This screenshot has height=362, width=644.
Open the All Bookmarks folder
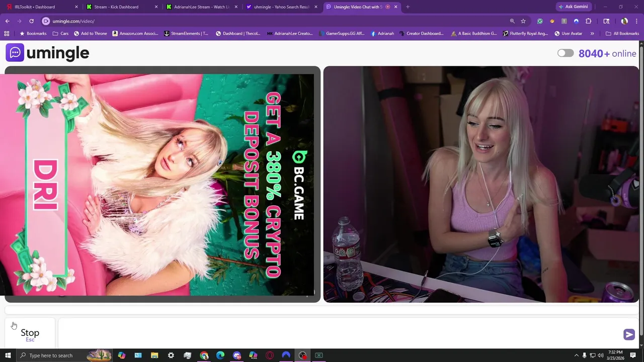click(x=622, y=34)
